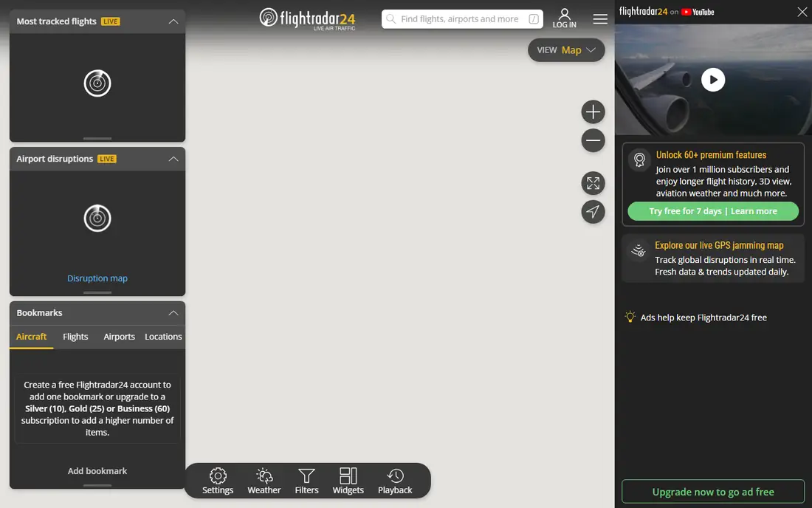The image size is (812, 508).
Task: Open Playback history mode
Action: pos(395,481)
